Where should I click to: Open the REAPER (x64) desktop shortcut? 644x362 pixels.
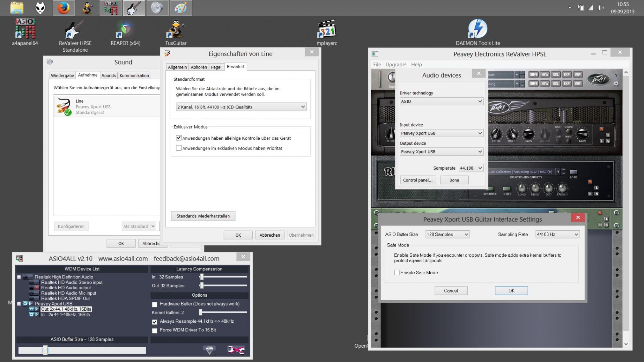(125, 32)
